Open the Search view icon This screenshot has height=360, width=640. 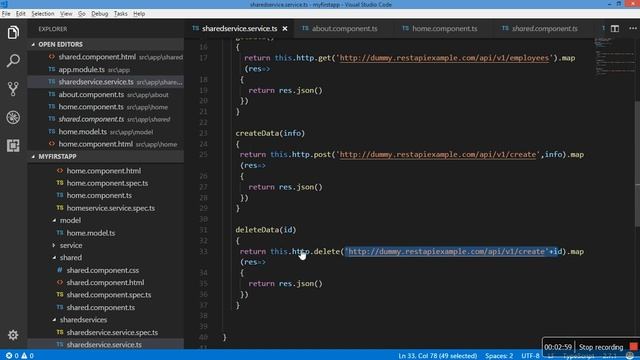tap(13, 61)
